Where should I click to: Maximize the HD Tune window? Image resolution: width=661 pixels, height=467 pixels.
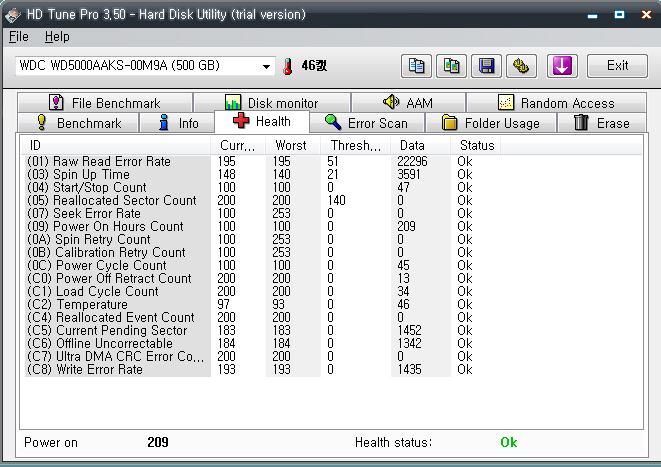click(x=619, y=15)
